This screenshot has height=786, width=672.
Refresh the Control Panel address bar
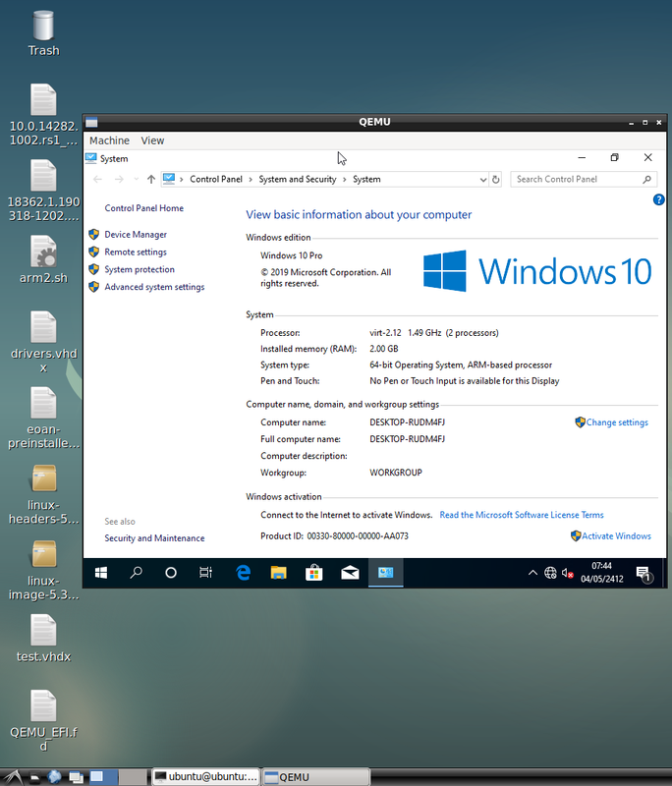pos(495,179)
